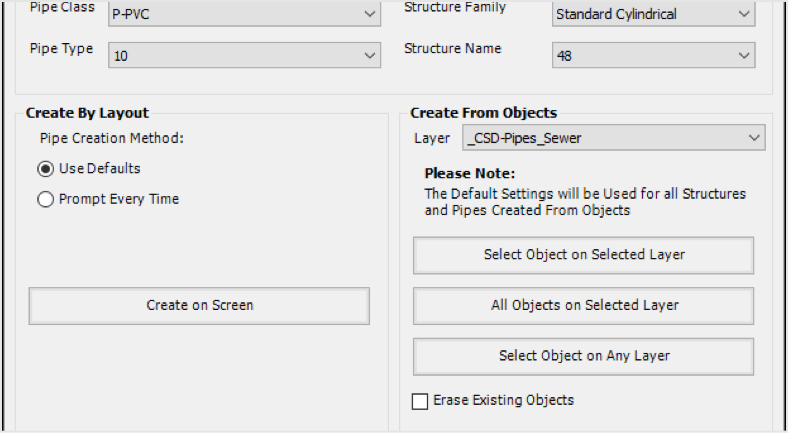Expand the Structure Family dropdown
Viewport: 788px width, 433px height.
pyautogui.click(x=653, y=14)
